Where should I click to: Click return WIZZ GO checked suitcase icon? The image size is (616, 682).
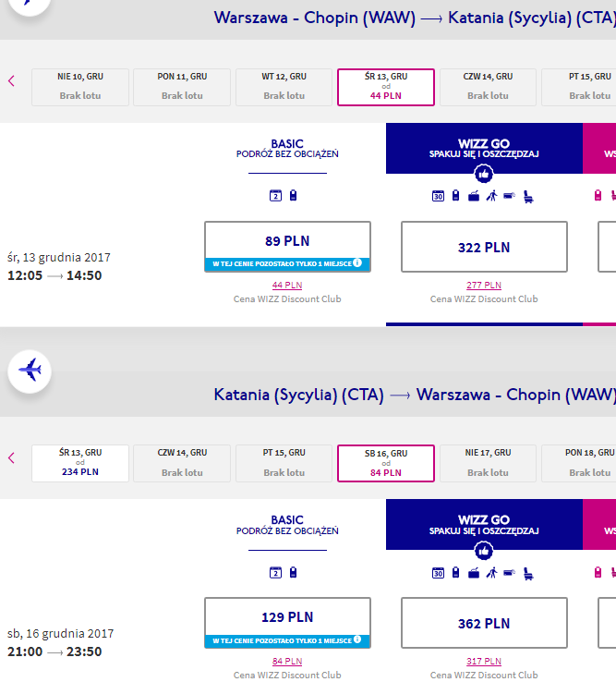(x=474, y=573)
